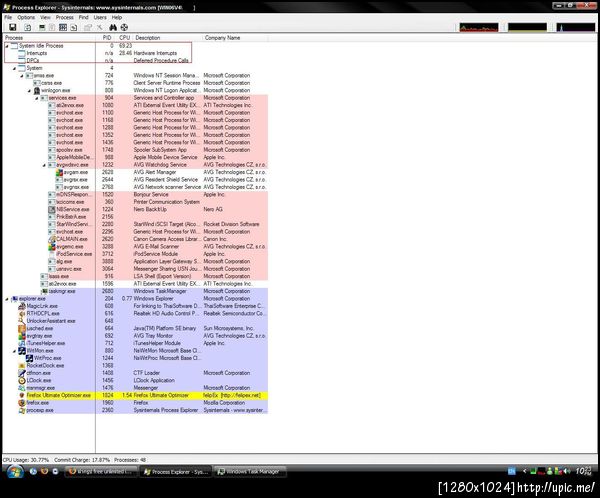Collapse the WitMon.exe tree node
The width and height of the screenshot is (600, 498).
tap(15, 351)
